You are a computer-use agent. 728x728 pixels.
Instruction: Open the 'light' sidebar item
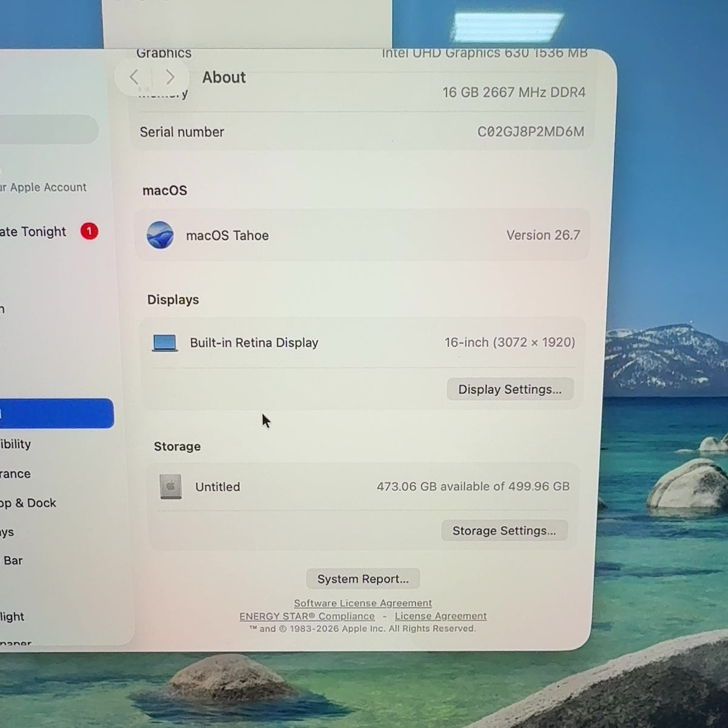pyautogui.click(x=12, y=617)
